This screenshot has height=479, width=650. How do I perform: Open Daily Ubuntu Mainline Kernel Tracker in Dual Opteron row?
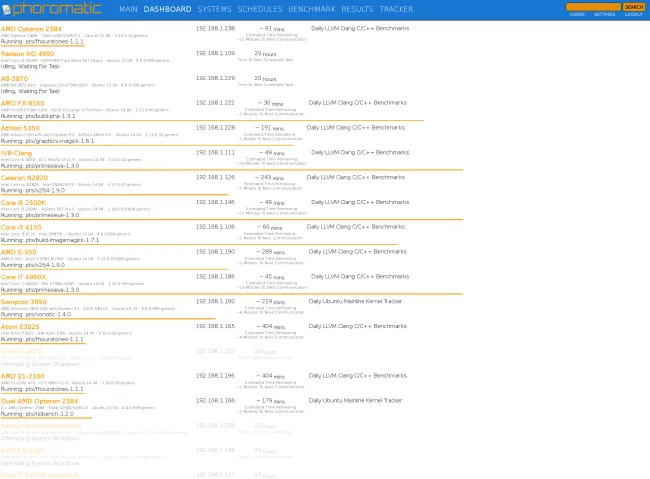pyautogui.click(x=355, y=400)
